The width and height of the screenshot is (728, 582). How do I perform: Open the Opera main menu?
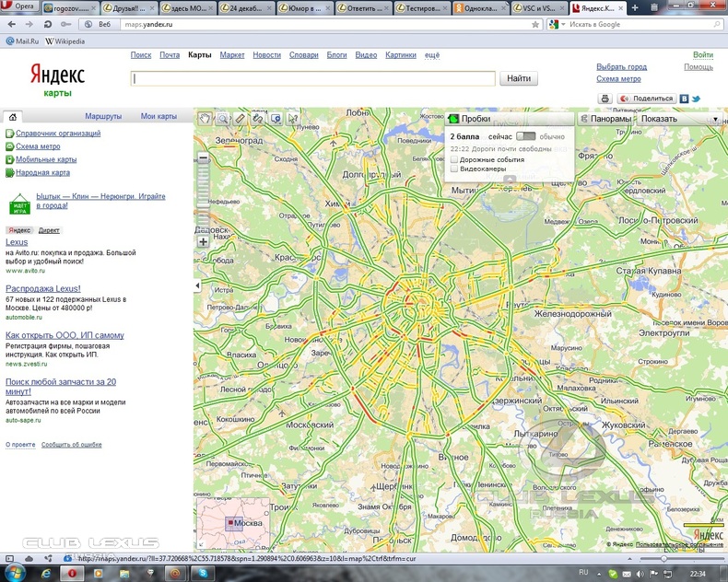(x=19, y=6)
